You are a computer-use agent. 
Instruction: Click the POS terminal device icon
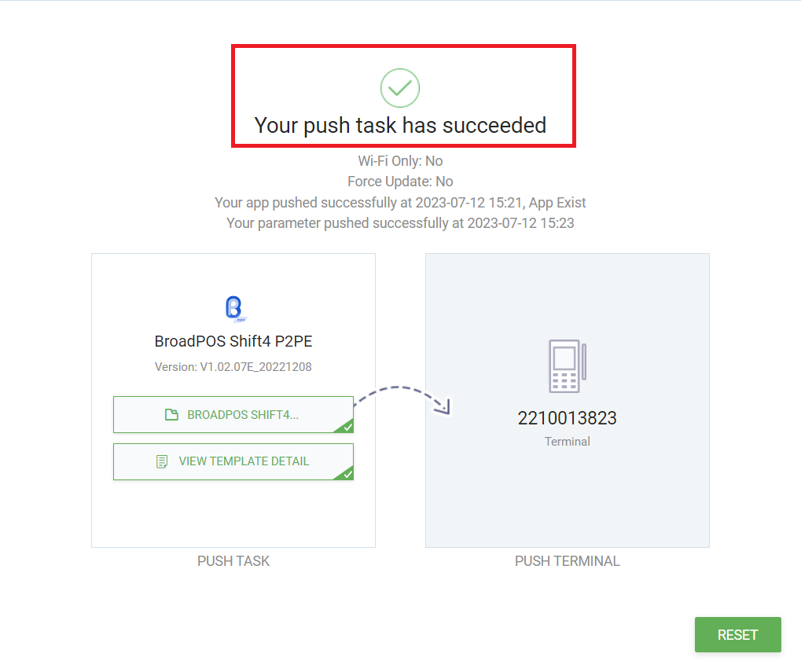pyautogui.click(x=567, y=366)
